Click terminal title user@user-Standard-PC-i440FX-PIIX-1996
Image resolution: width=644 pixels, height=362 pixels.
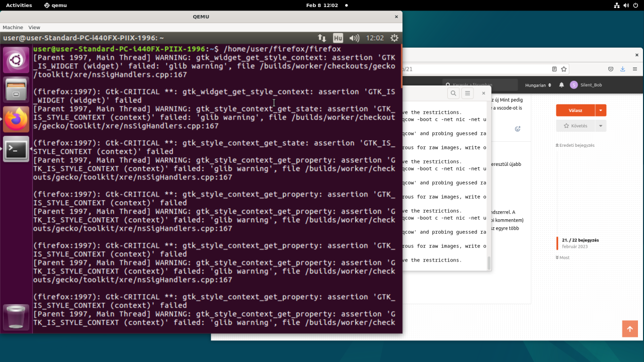pos(84,38)
